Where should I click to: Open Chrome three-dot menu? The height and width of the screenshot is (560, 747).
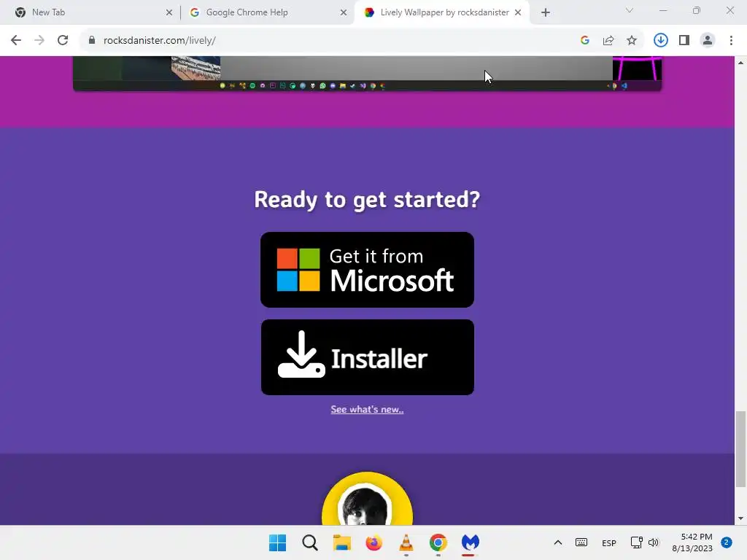pos(731,41)
